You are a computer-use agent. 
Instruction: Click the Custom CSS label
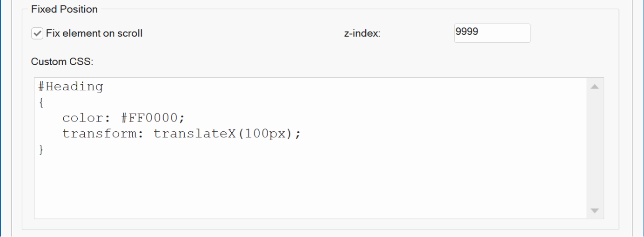(62, 61)
